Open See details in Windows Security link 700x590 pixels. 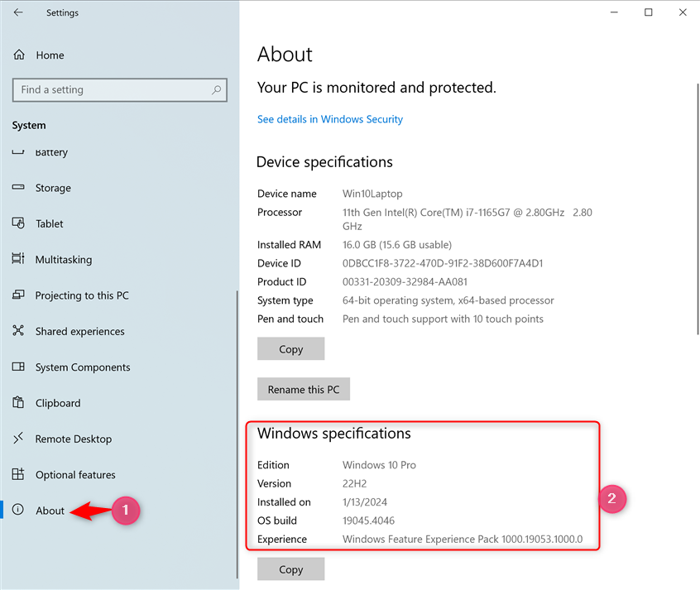[330, 119]
